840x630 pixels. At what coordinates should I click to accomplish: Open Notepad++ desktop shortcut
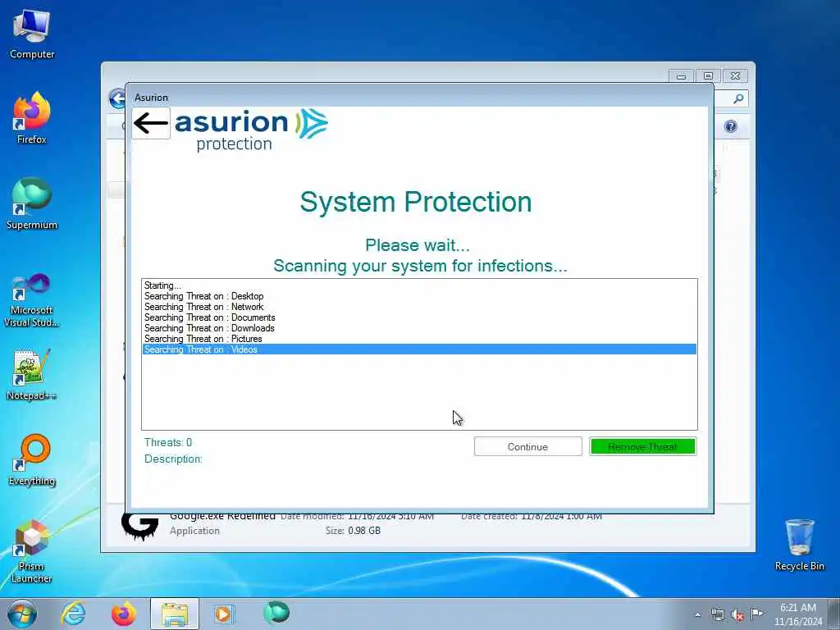(32, 375)
